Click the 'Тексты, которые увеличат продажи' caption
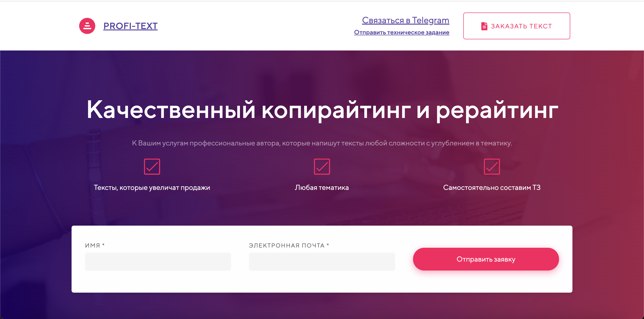 point(152,188)
